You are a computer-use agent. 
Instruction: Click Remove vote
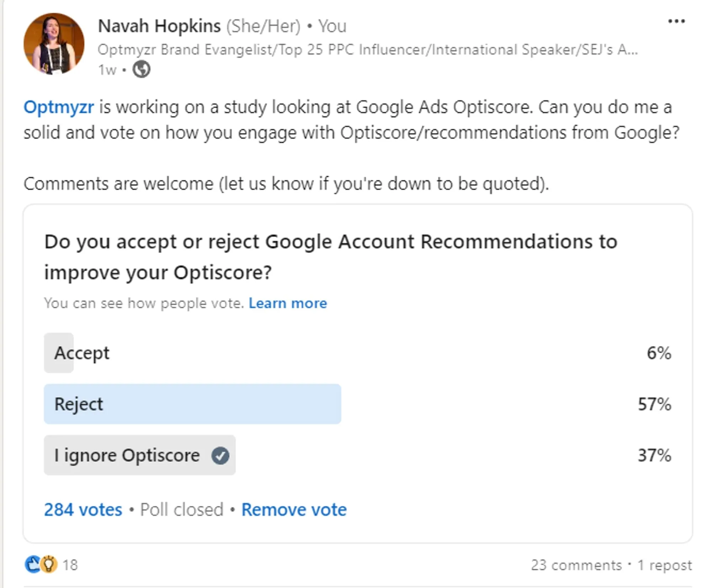click(x=294, y=509)
